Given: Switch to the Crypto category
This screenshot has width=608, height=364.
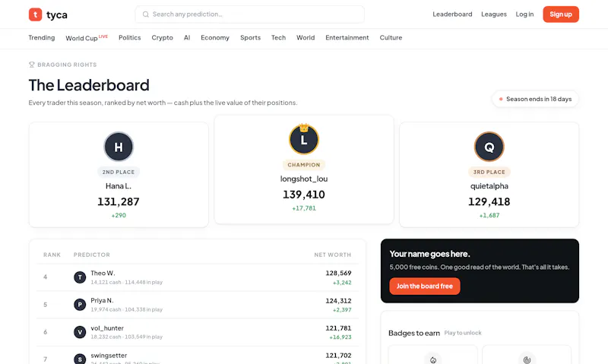Looking at the screenshot, I should point(162,37).
